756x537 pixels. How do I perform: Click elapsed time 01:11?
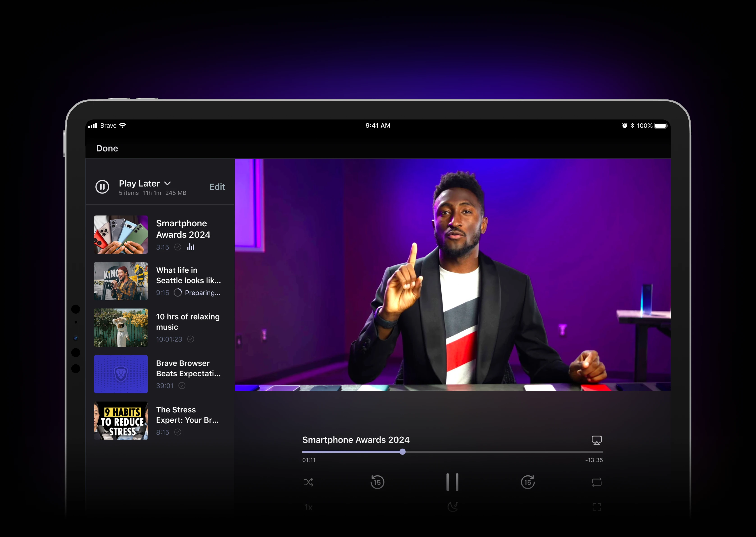[309, 460]
